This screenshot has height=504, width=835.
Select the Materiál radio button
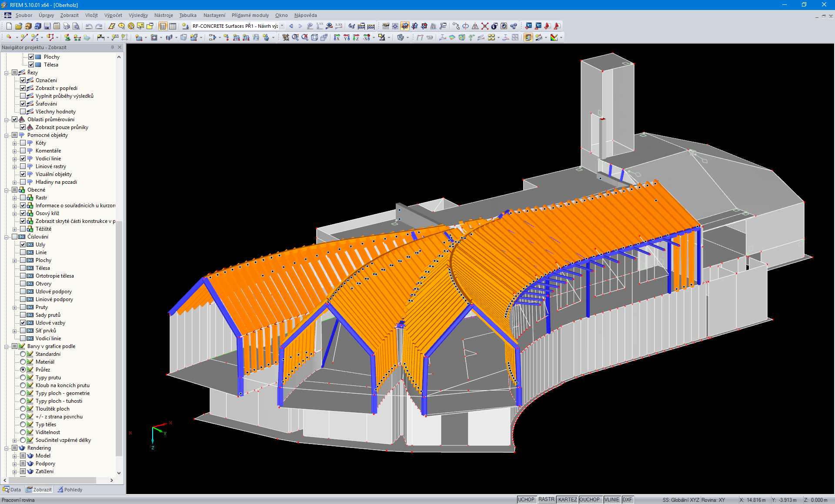click(x=23, y=361)
